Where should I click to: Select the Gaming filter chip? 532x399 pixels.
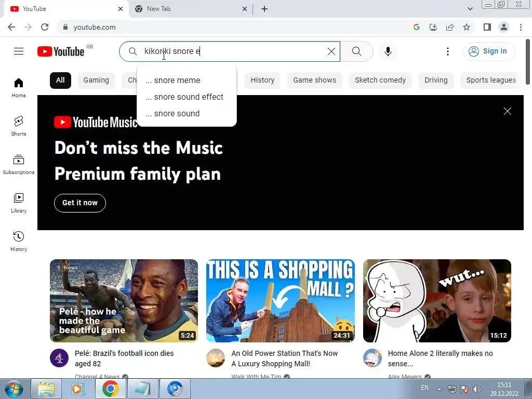[96, 81]
